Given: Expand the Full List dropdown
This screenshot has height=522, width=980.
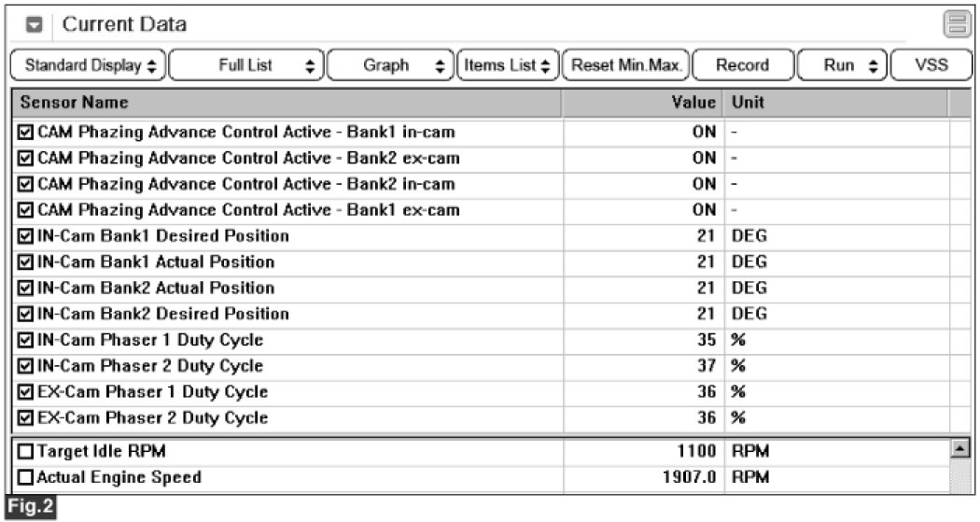Looking at the screenshot, I should click(x=246, y=65).
